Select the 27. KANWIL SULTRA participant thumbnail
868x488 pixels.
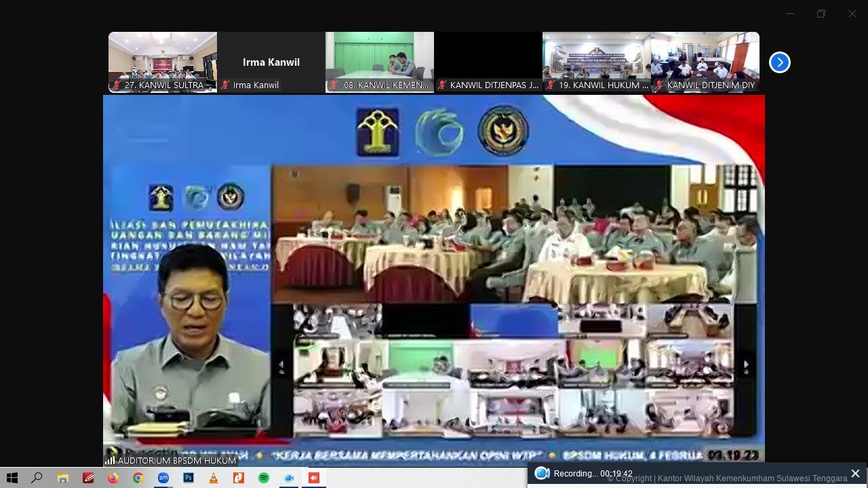[163, 62]
